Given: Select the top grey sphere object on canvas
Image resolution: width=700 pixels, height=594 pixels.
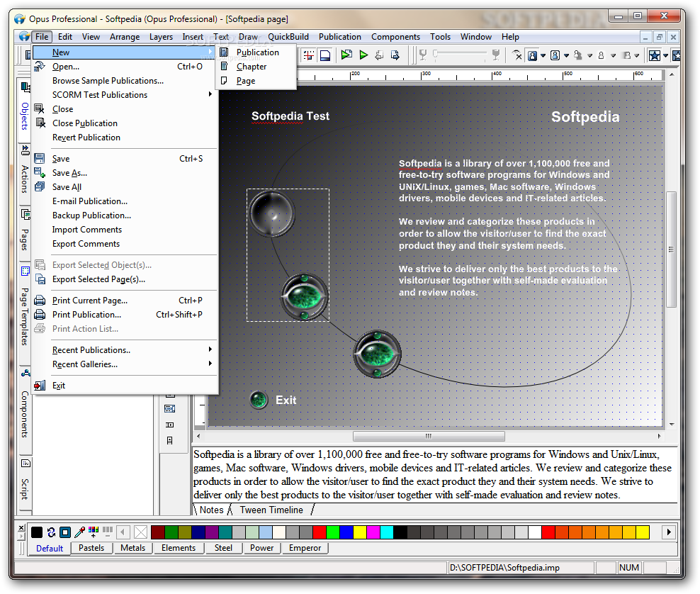Looking at the screenshot, I should [272, 213].
